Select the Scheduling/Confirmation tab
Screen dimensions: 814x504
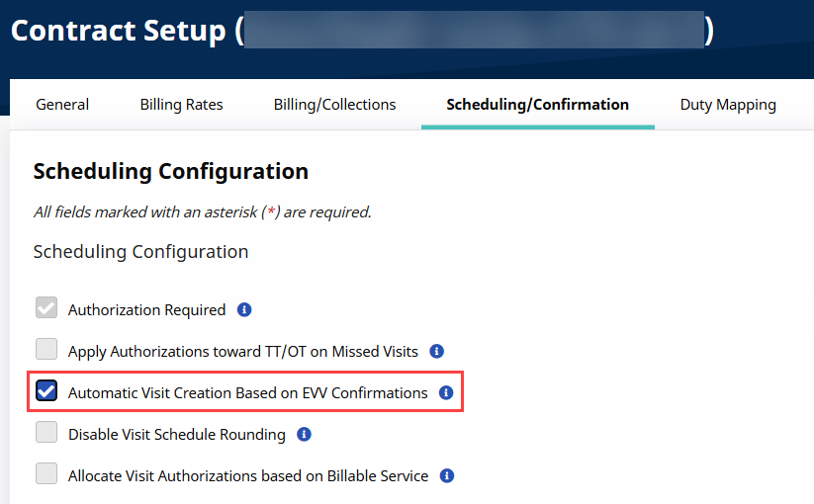point(537,105)
